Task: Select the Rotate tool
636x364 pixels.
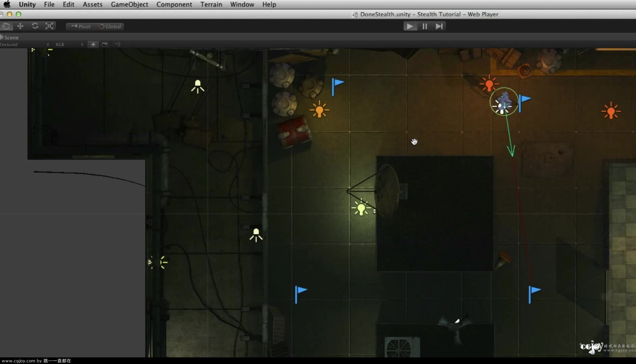Action: (35, 26)
